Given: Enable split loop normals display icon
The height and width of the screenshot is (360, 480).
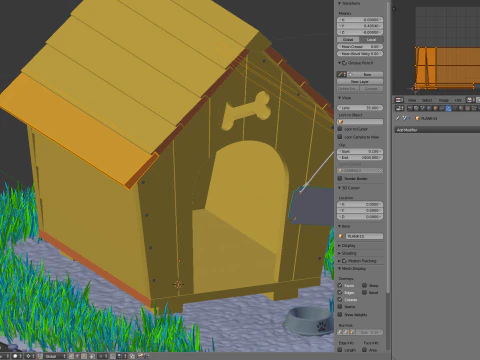Looking at the screenshot, I should [346, 332].
